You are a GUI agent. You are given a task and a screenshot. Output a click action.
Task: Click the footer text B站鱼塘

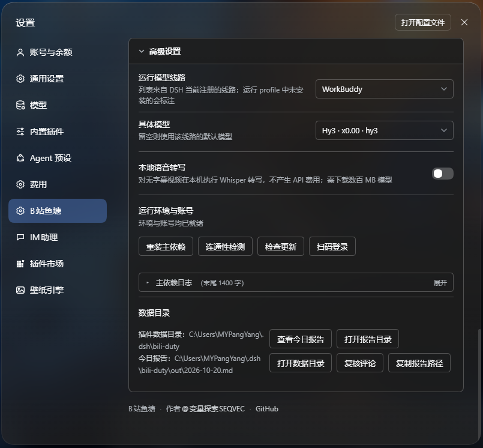pos(142,409)
